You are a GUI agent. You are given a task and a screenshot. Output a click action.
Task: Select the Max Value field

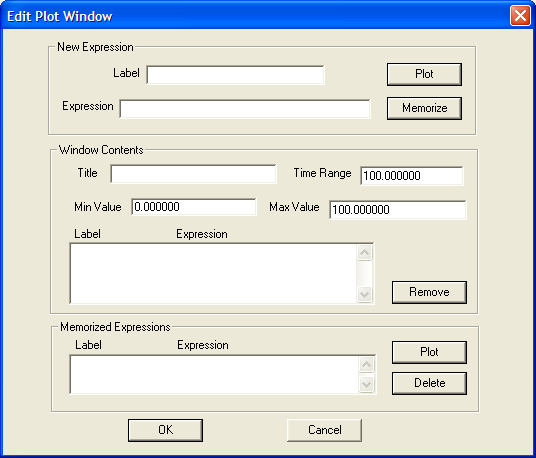[x=397, y=210]
